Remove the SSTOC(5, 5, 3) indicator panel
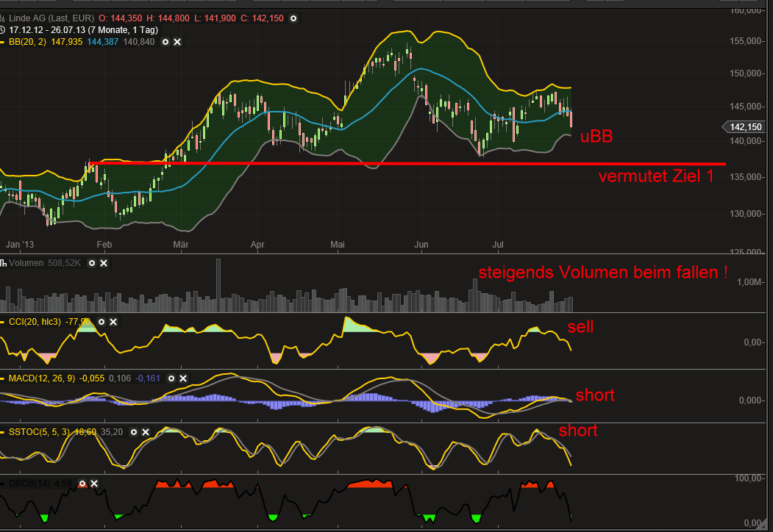Image resolution: width=773 pixels, height=532 pixels. click(146, 432)
